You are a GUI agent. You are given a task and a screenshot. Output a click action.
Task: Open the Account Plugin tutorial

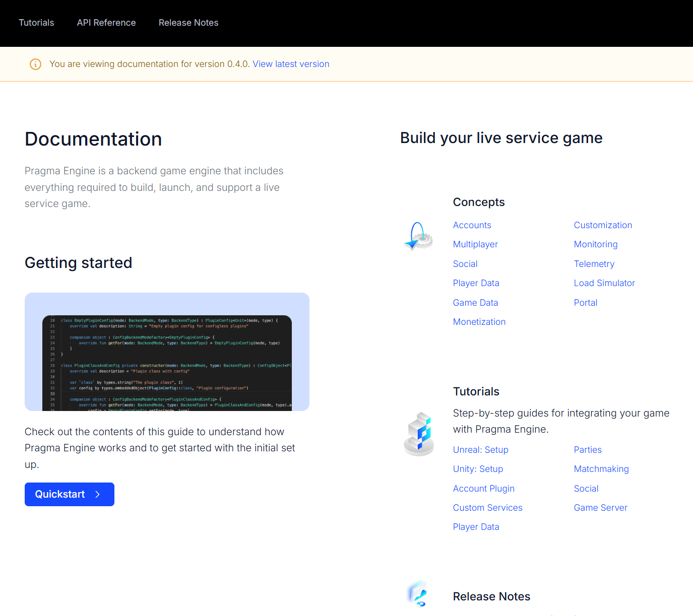click(484, 489)
